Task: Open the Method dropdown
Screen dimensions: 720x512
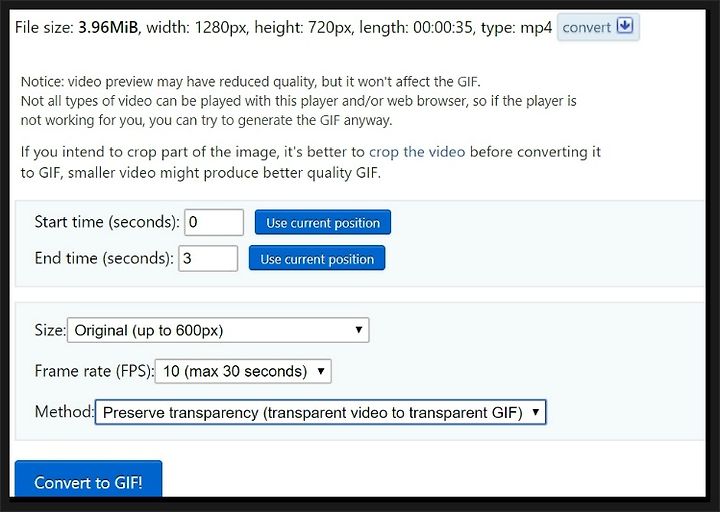Action: (321, 412)
